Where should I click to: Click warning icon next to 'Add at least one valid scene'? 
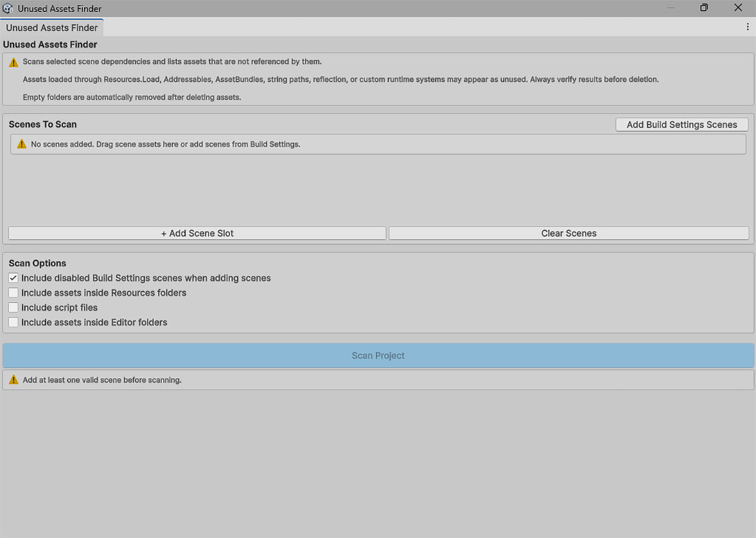[x=13, y=380]
